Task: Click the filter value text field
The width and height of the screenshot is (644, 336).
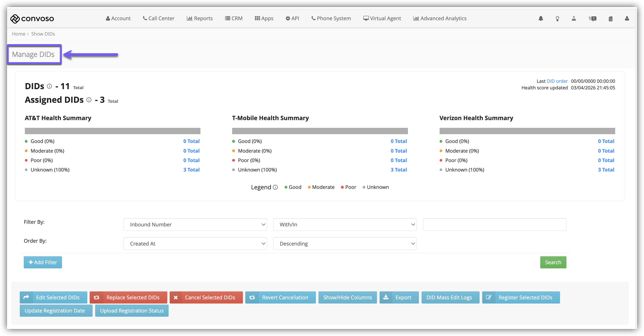Action: pyautogui.click(x=494, y=224)
